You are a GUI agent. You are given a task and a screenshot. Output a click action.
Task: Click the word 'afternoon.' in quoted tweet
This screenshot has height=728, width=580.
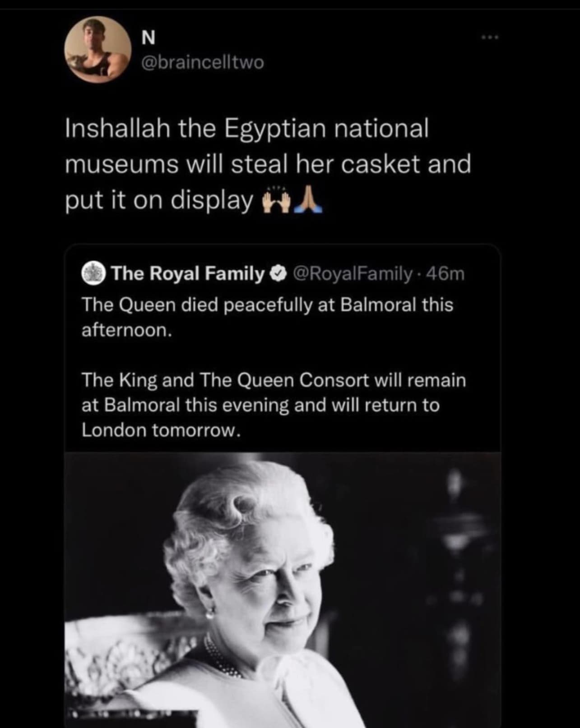click(x=126, y=330)
